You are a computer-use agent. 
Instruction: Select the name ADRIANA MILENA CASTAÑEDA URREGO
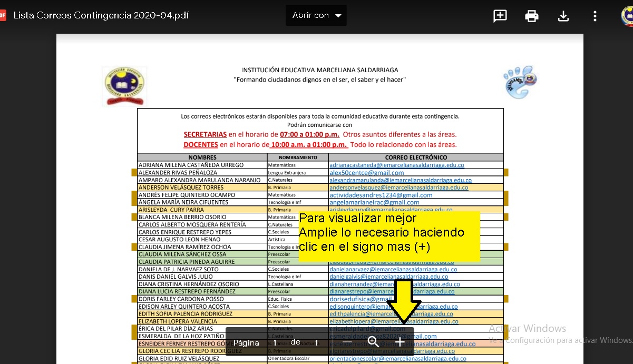[191, 165]
